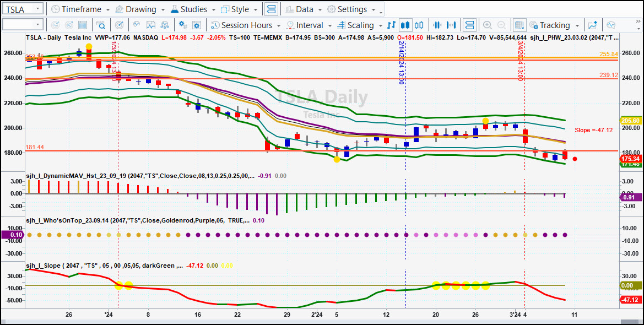Click the sjh_I_PHW_23.03.02 study label
Screen dimensions: 644x325
574,37
